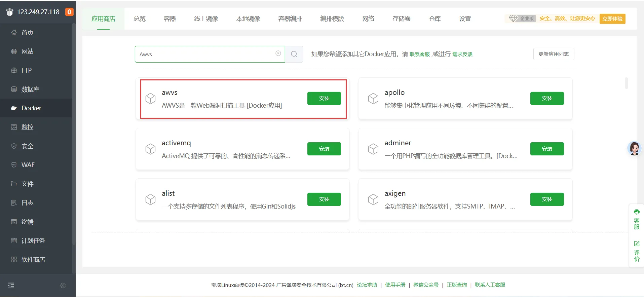Switch to the 网络 tab
The width and height of the screenshot is (644, 297).
click(x=368, y=19)
